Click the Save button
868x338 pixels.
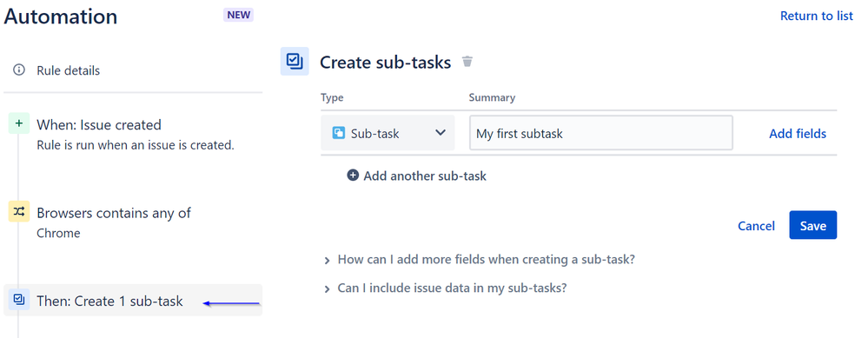tap(812, 225)
